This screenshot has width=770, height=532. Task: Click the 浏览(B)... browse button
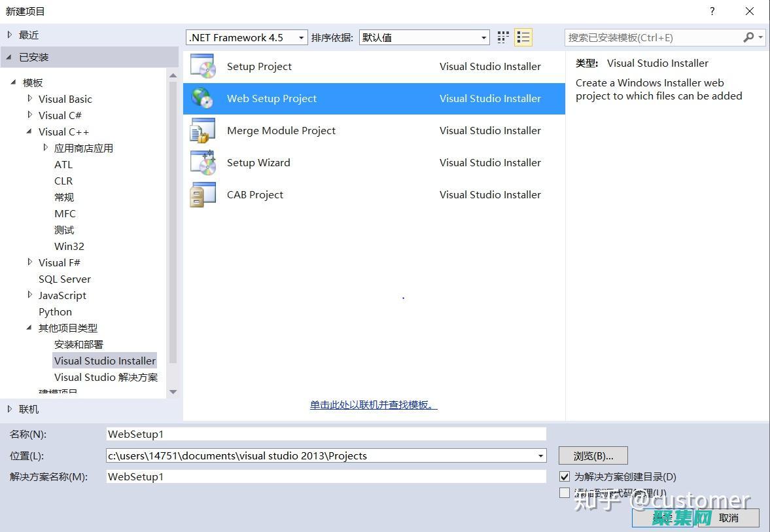[x=593, y=455]
